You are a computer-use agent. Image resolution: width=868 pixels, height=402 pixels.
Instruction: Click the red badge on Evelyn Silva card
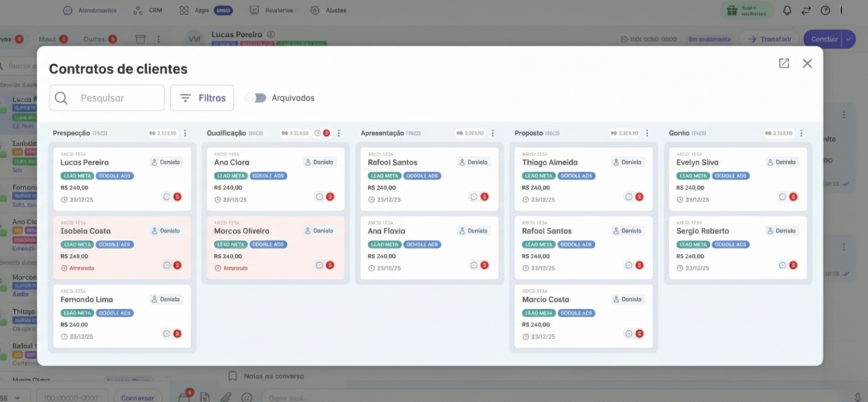pyautogui.click(x=793, y=197)
